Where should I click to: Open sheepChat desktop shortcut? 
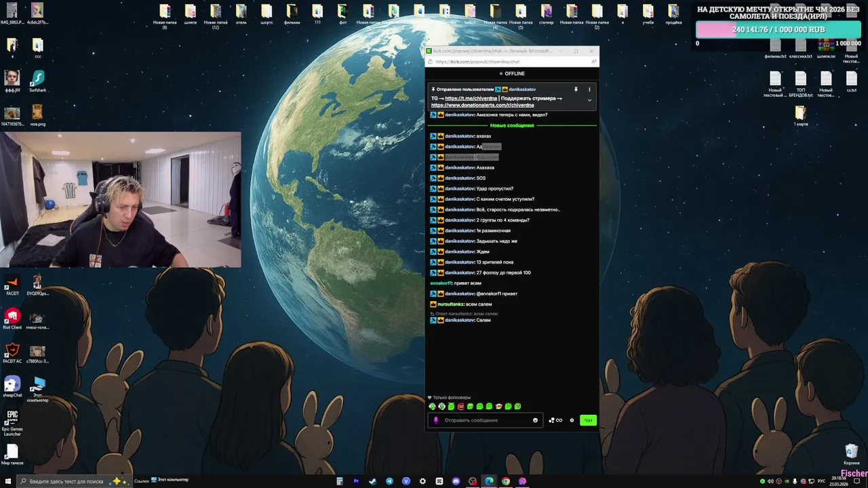click(x=12, y=387)
